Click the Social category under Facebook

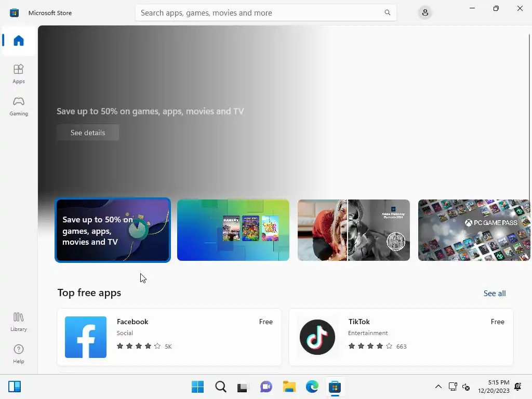point(125,333)
